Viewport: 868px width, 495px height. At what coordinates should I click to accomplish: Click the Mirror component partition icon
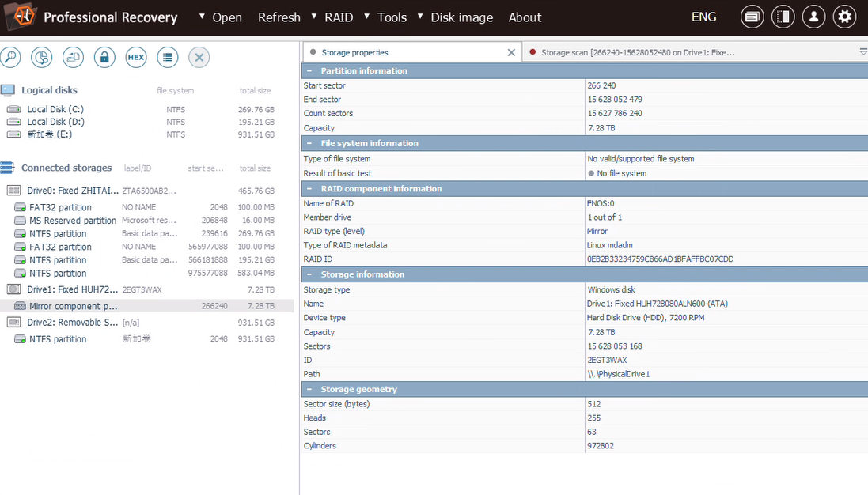[x=20, y=306]
